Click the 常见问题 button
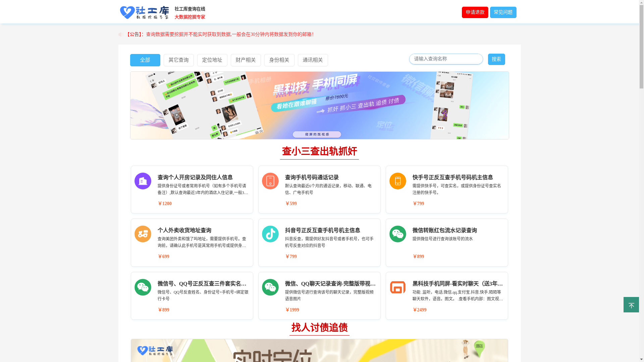Viewport: 644px width, 362px height. [x=503, y=12]
